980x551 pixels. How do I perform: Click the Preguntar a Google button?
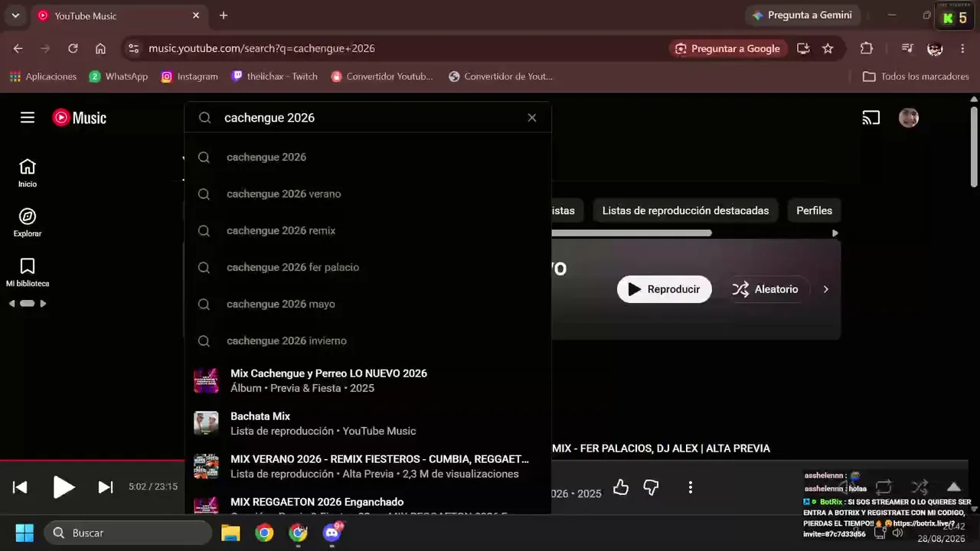pos(728,48)
